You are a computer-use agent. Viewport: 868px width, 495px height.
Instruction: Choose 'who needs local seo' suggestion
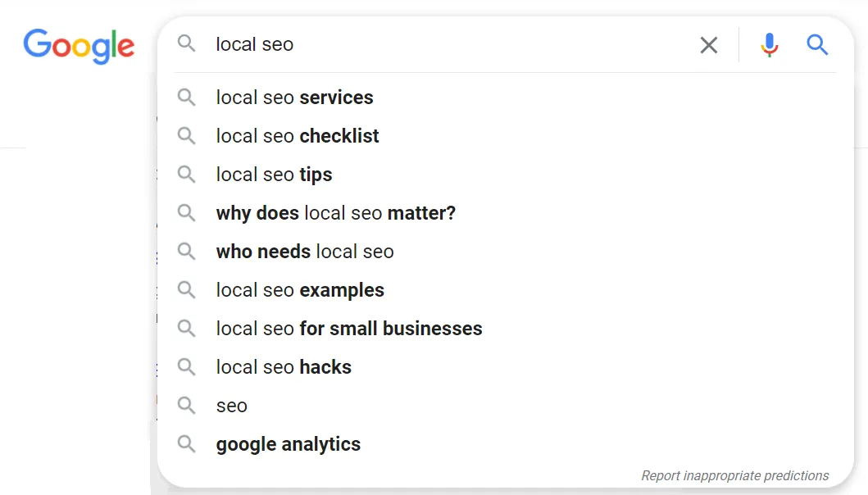click(x=305, y=252)
